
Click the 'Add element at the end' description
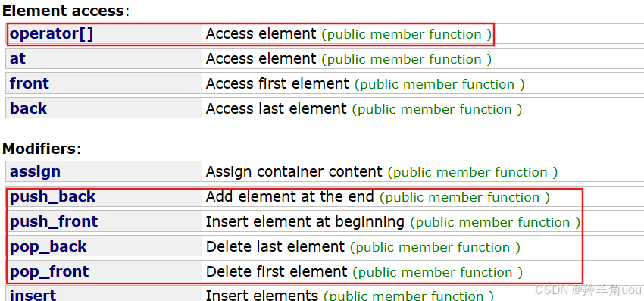pos(290,196)
